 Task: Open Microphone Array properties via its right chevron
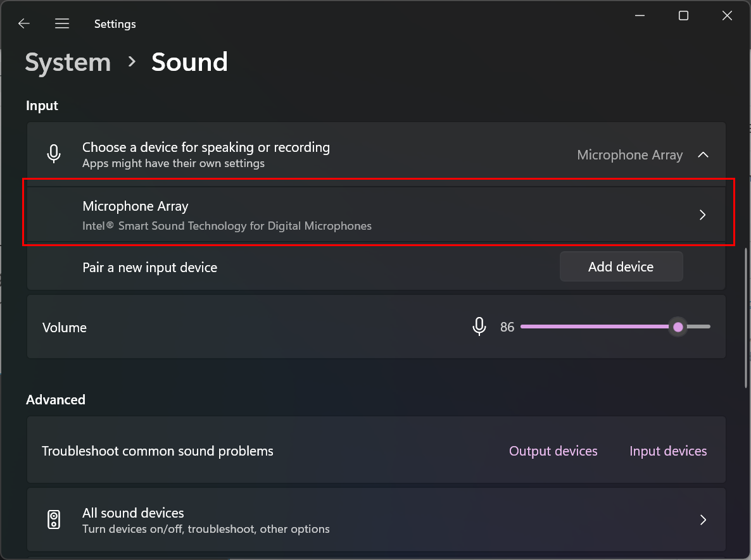click(702, 215)
